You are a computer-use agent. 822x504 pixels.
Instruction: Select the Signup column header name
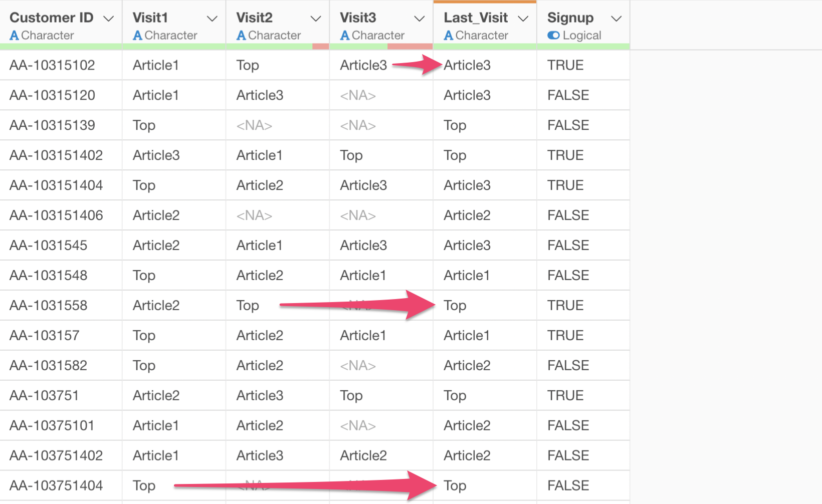coord(570,18)
